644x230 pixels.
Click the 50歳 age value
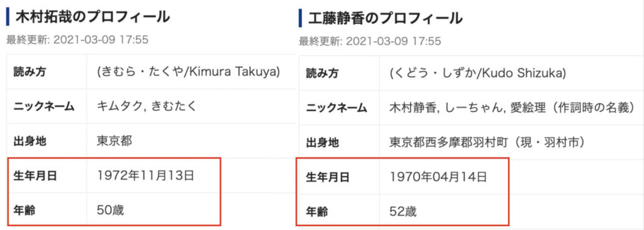(111, 210)
